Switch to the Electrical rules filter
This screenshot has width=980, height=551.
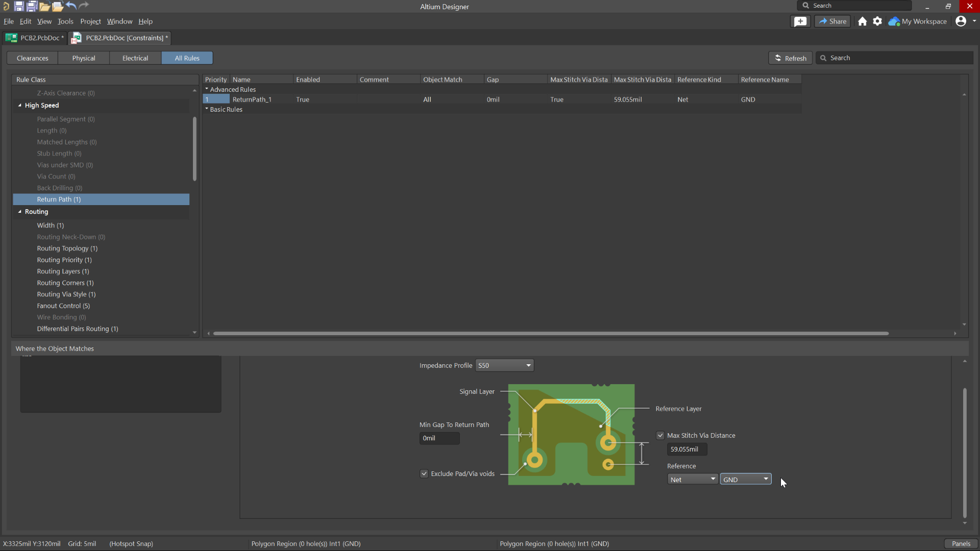tap(135, 58)
